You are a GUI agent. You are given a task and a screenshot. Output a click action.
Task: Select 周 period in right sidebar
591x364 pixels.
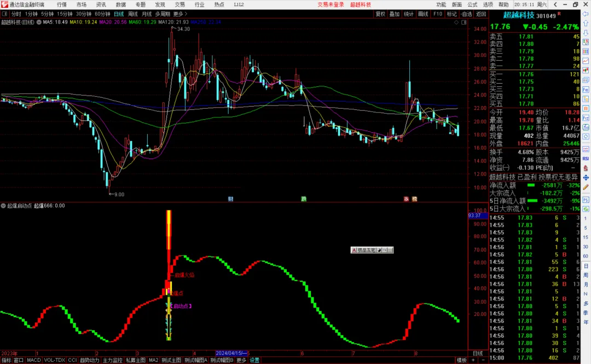pyautogui.click(x=586, y=275)
